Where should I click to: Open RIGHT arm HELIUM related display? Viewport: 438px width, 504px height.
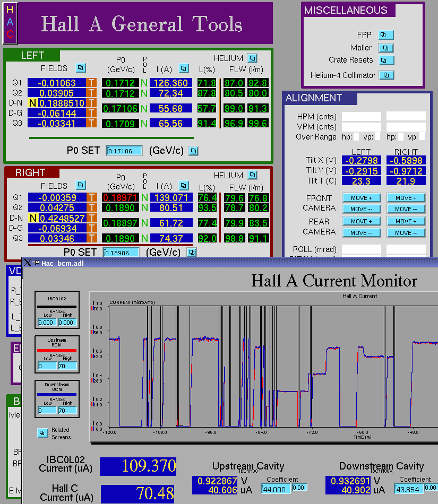point(252,175)
